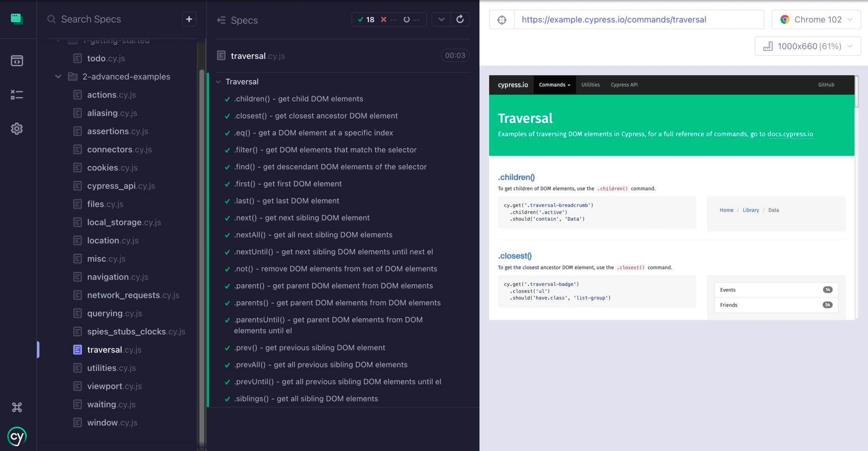Open the Commands dropdown in page navbar
868x451 pixels.
[x=554, y=85]
